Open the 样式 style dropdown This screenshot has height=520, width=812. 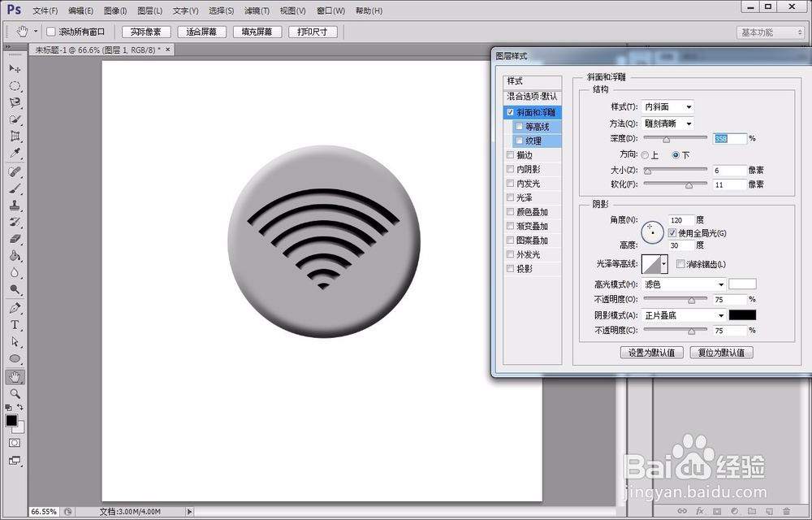click(667, 106)
